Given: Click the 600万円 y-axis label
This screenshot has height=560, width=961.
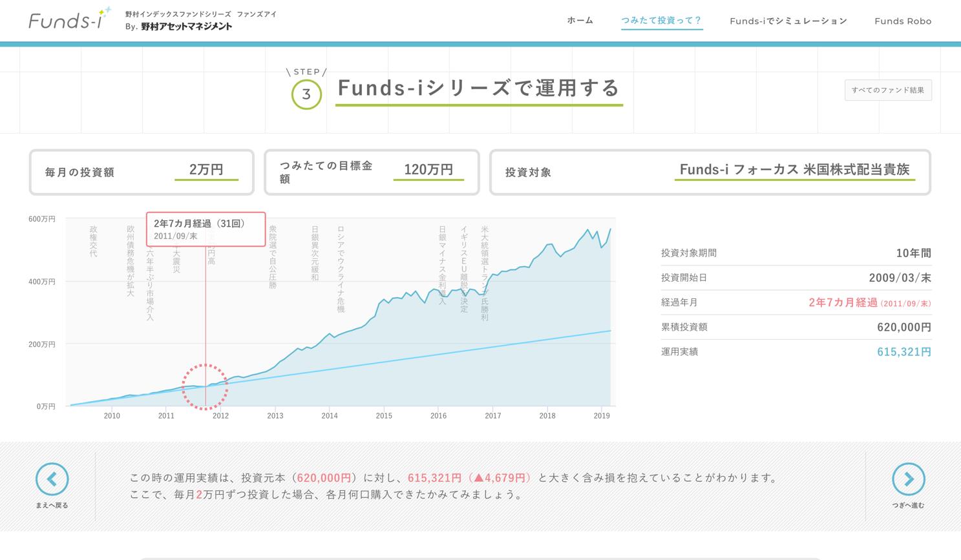Looking at the screenshot, I should 42,219.
